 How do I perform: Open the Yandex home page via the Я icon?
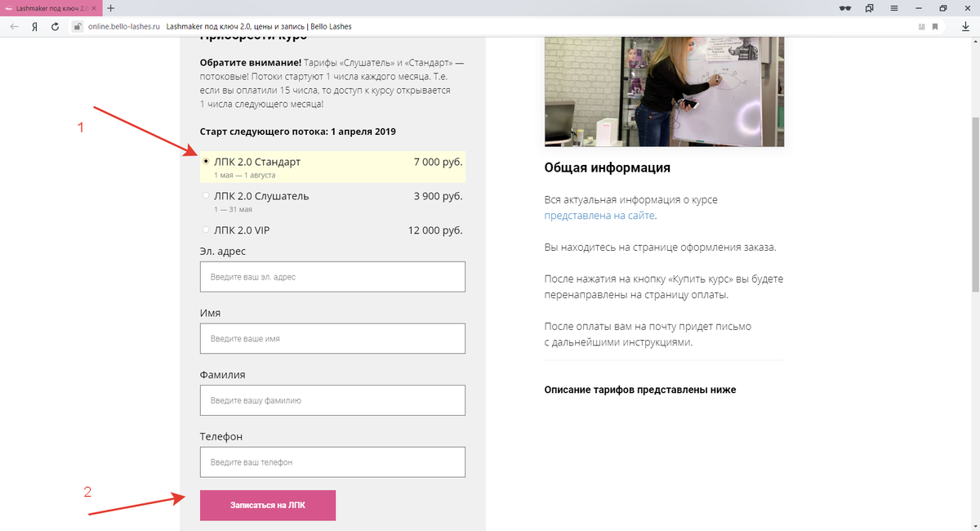pyautogui.click(x=34, y=26)
